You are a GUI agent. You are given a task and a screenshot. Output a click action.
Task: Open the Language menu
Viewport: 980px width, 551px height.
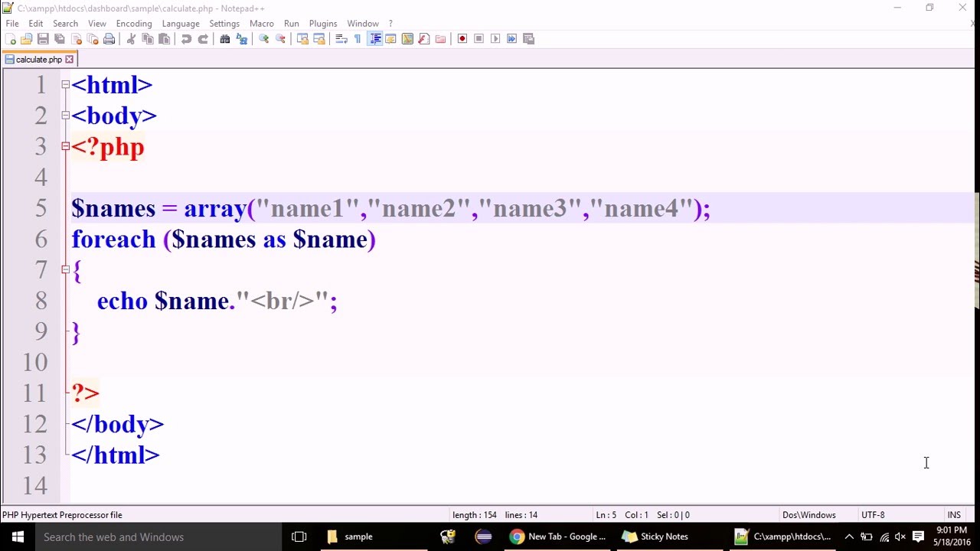[x=181, y=24]
